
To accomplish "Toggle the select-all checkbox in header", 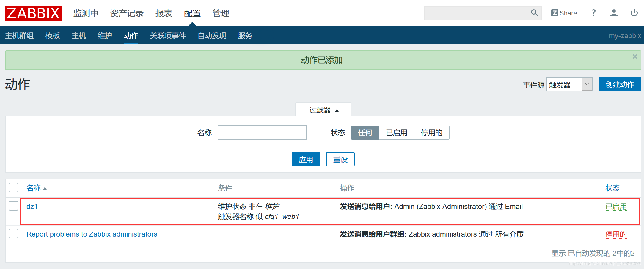I will coord(13,187).
